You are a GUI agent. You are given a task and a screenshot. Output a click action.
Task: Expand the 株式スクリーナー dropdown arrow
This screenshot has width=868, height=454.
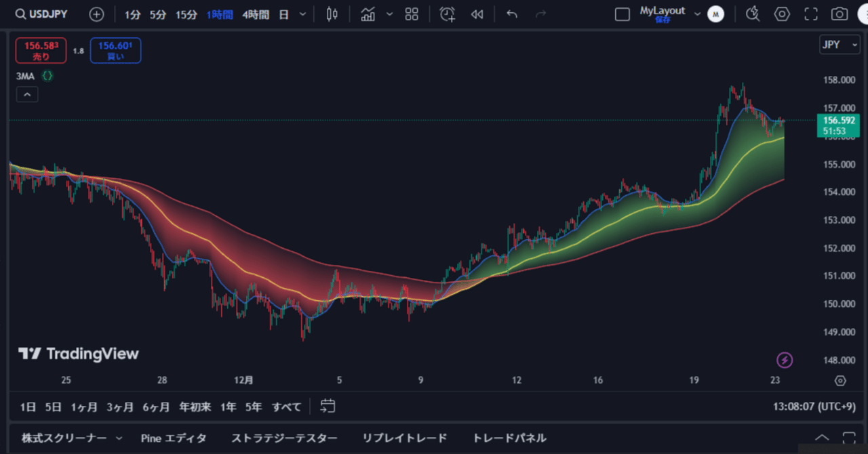pos(119,438)
